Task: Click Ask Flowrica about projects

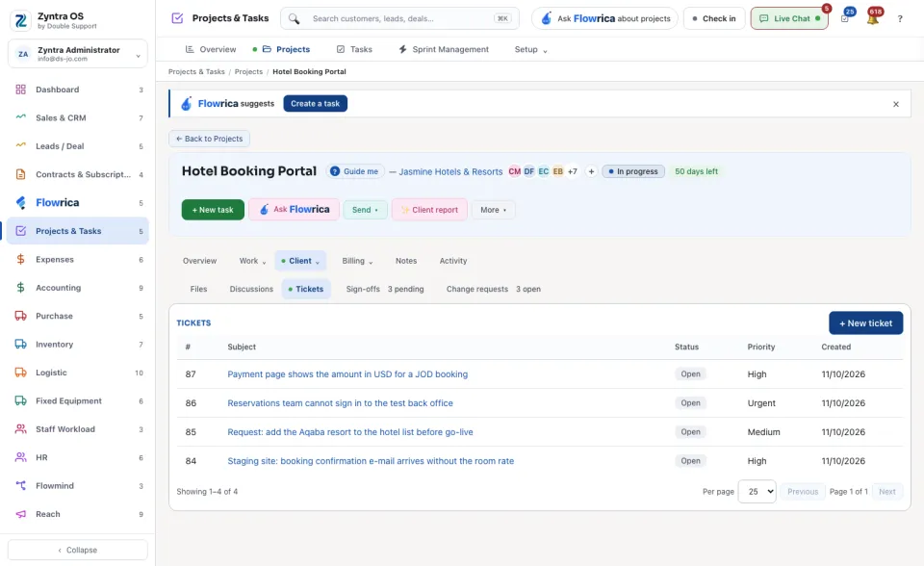Action: (x=604, y=19)
